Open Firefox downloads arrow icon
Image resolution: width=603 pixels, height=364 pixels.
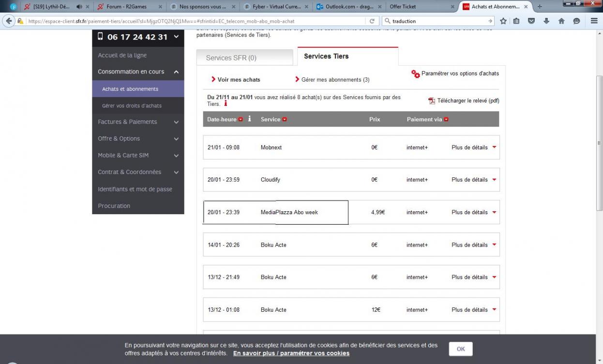(547, 21)
